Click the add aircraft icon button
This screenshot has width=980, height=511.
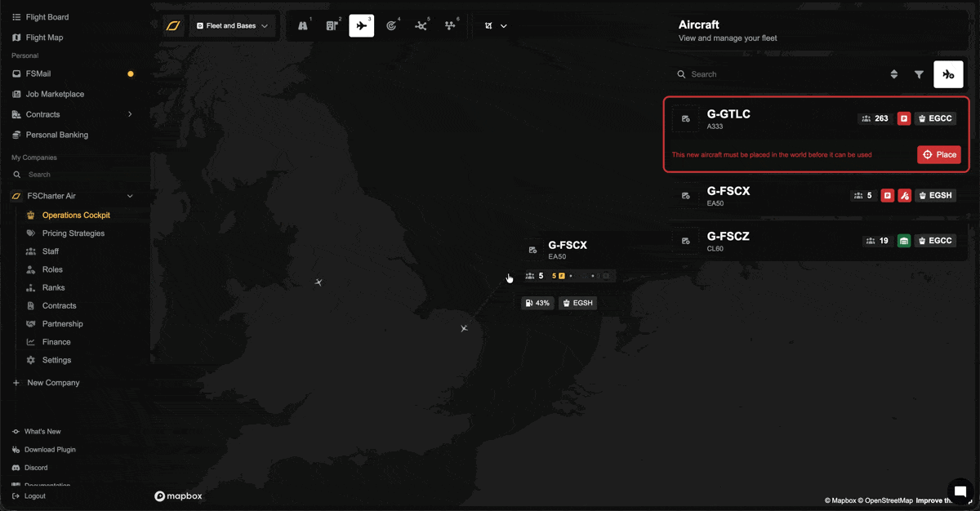tap(948, 74)
